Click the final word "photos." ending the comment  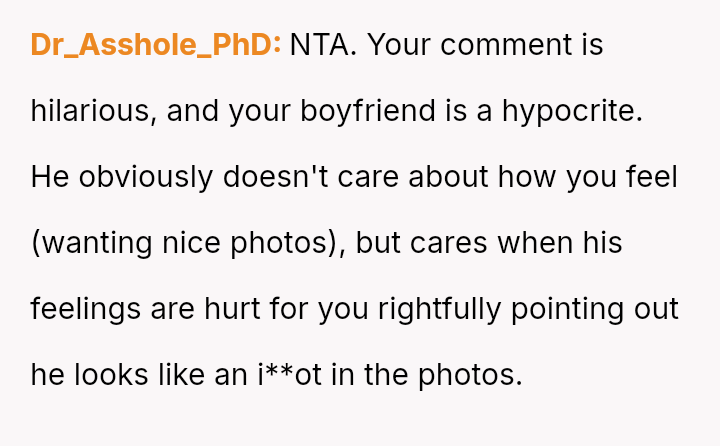(x=470, y=375)
